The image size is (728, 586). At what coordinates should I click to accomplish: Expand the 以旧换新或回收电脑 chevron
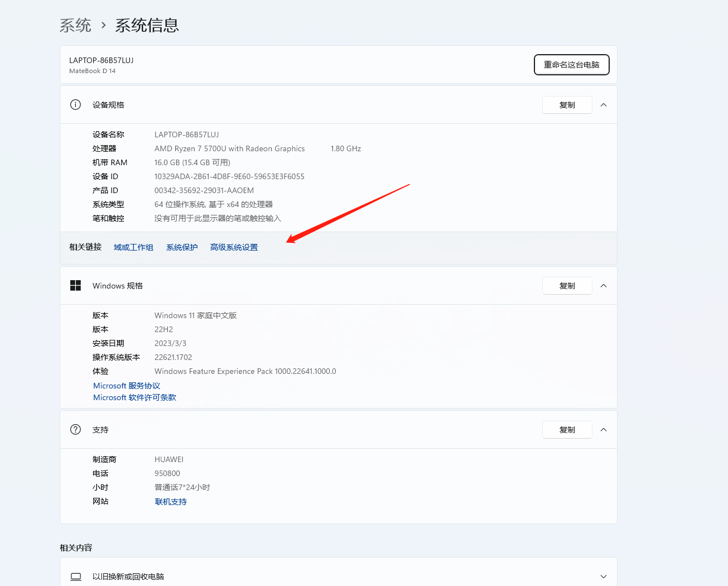click(x=604, y=577)
